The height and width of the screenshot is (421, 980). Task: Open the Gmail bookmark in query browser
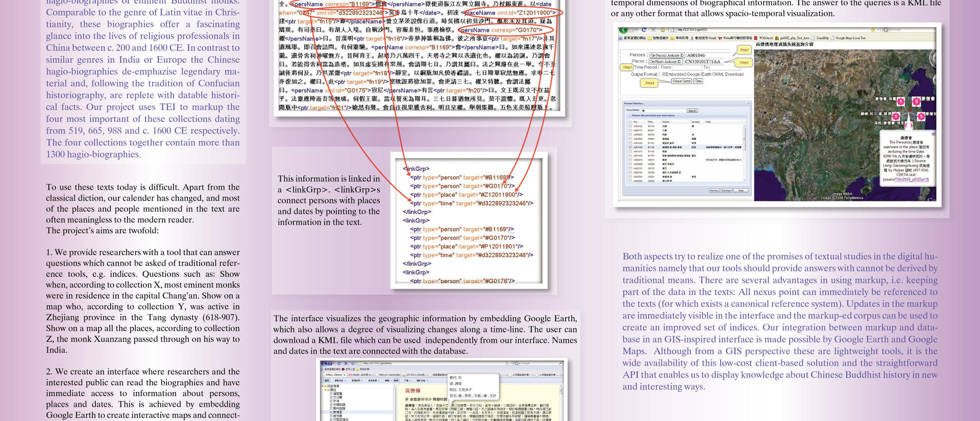point(703,38)
